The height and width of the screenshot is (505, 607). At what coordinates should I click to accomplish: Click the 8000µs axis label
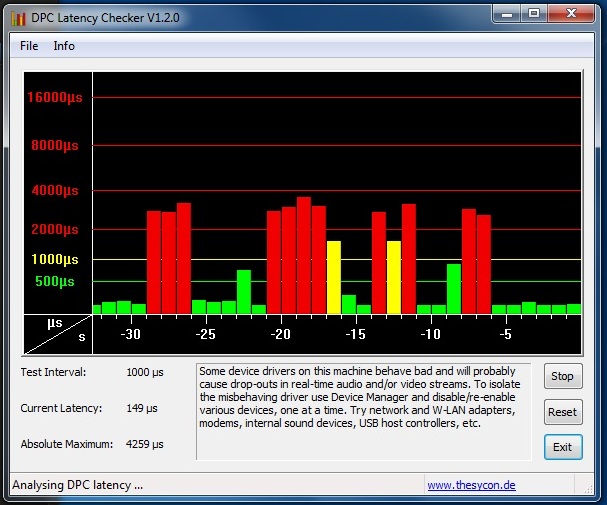pyautogui.click(x=55, y=146)
